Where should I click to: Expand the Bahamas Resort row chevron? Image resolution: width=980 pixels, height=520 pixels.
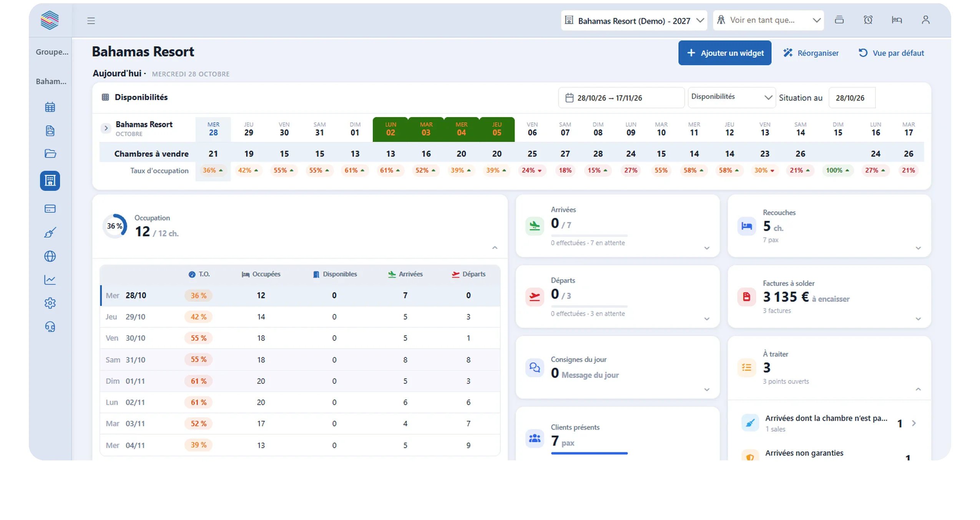click(x=106, y=128)
